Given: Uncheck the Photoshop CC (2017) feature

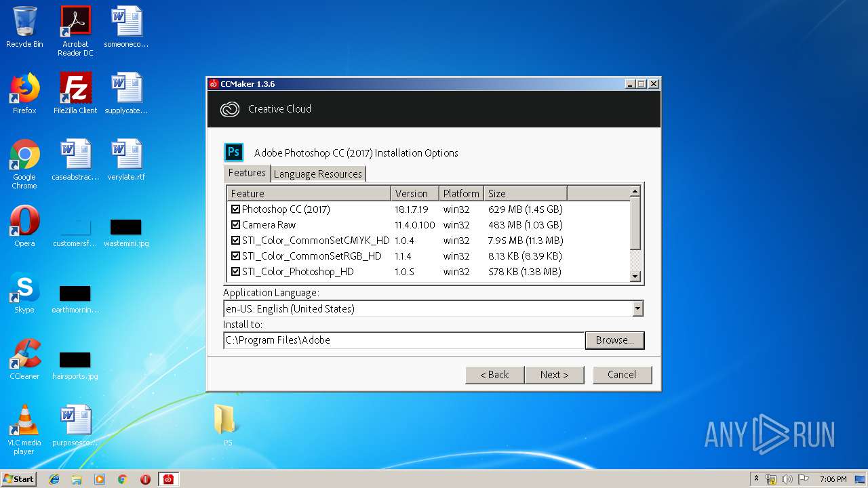Looking at the screenshot, I should click(235, 209).
